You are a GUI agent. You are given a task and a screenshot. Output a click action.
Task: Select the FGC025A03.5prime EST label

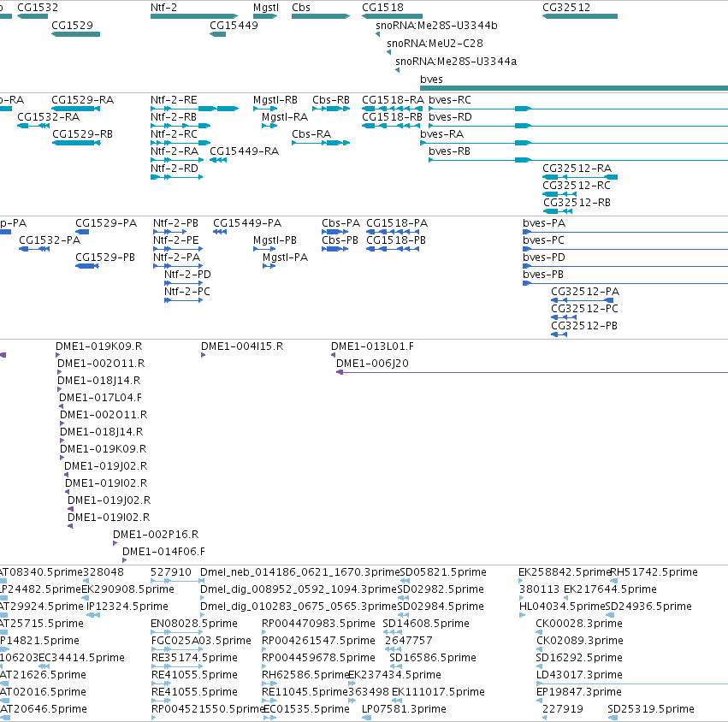[x=201, y=640]
